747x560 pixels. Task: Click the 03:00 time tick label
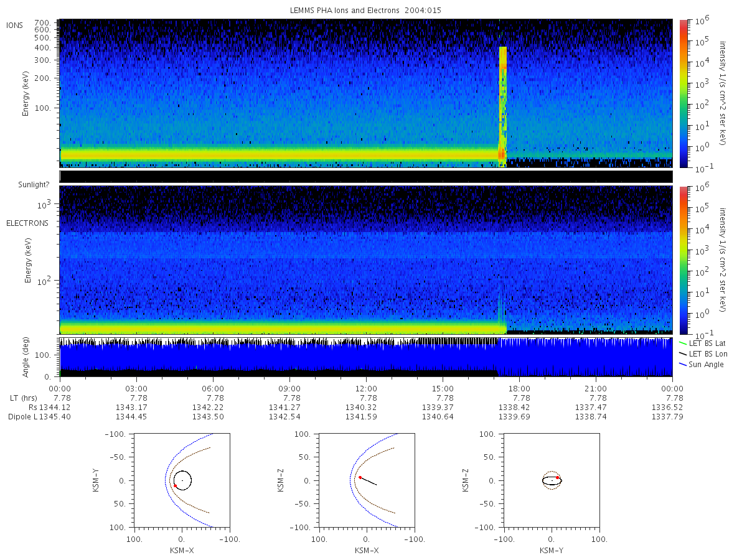coord(136,388)
